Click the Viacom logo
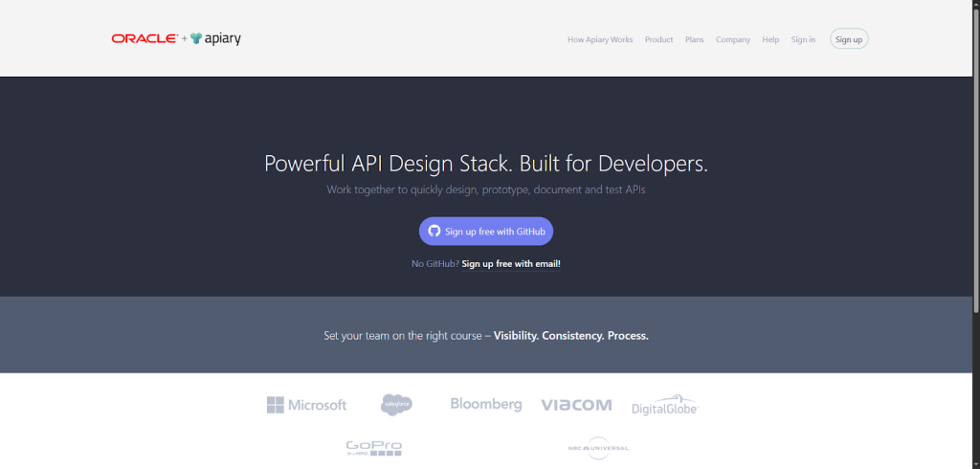This screenshot has height=469, width=980. 576,405
